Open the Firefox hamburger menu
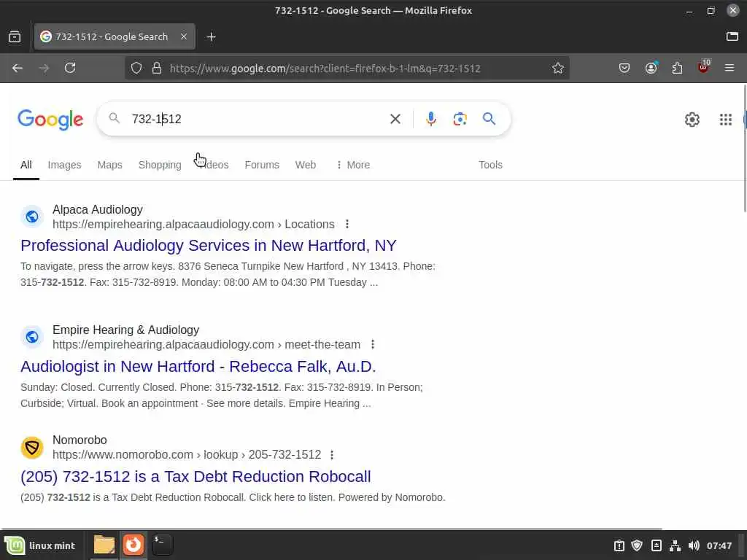The image size is (747, 560). click(x=729, y=68)
